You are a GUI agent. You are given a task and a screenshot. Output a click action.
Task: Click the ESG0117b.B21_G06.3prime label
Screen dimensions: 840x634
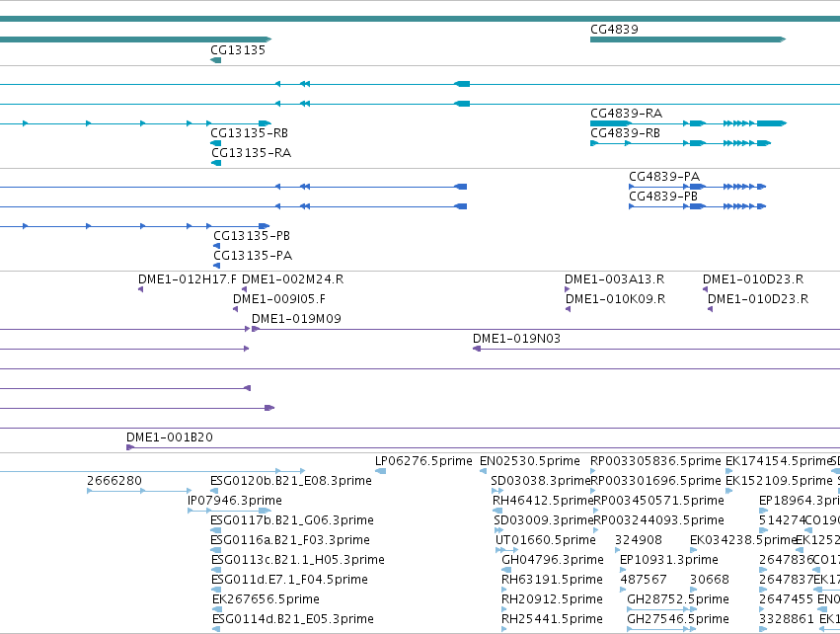point(292,520)
